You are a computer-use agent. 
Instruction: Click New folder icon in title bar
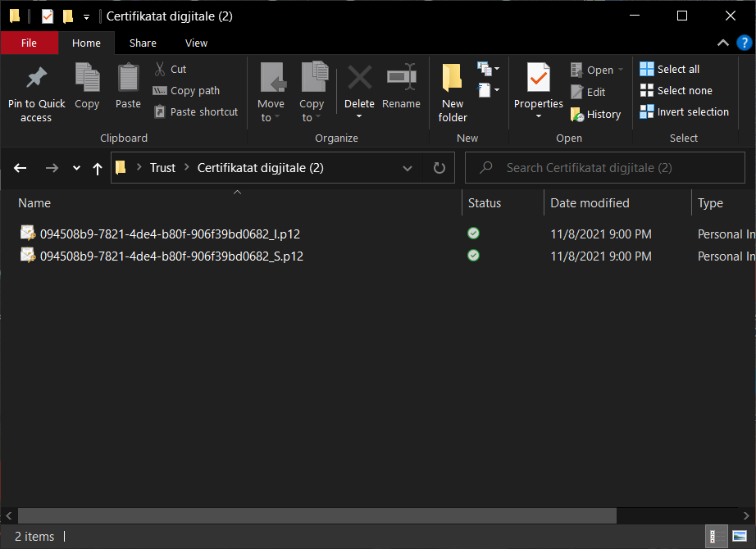coord(68,16)
